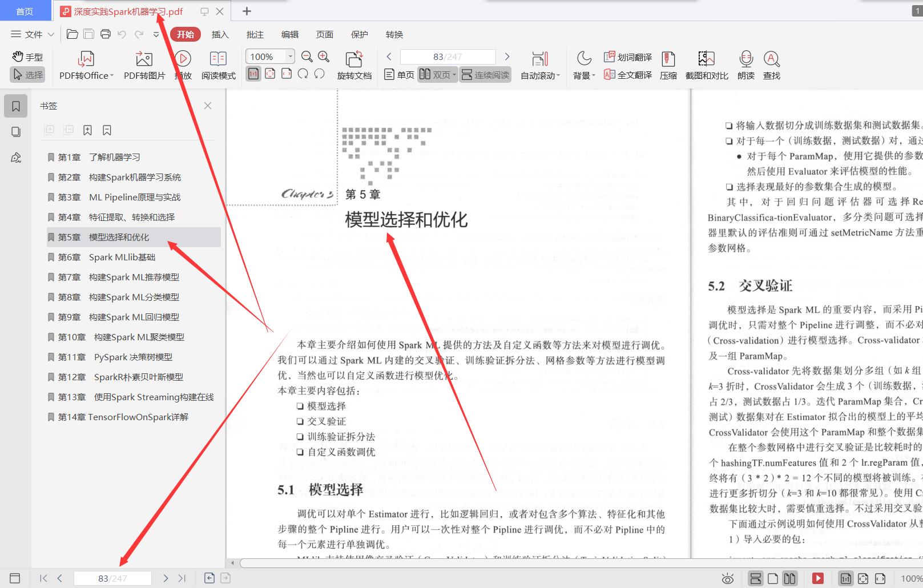Screen dimensions: 923x588
Task: Click the 朗读 read aloud microphone
Action: pyautogui.click(x=746, y=65)
